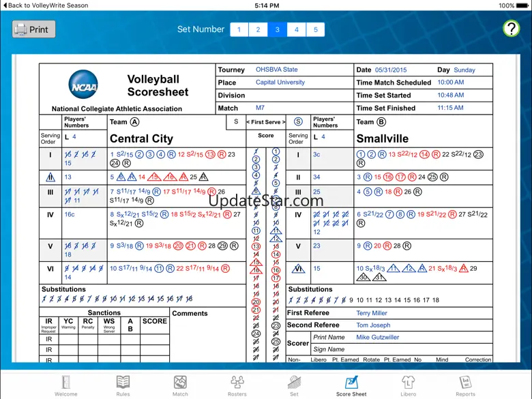Open the Rosters tab

pyautogui.click(x=237, y=386)
